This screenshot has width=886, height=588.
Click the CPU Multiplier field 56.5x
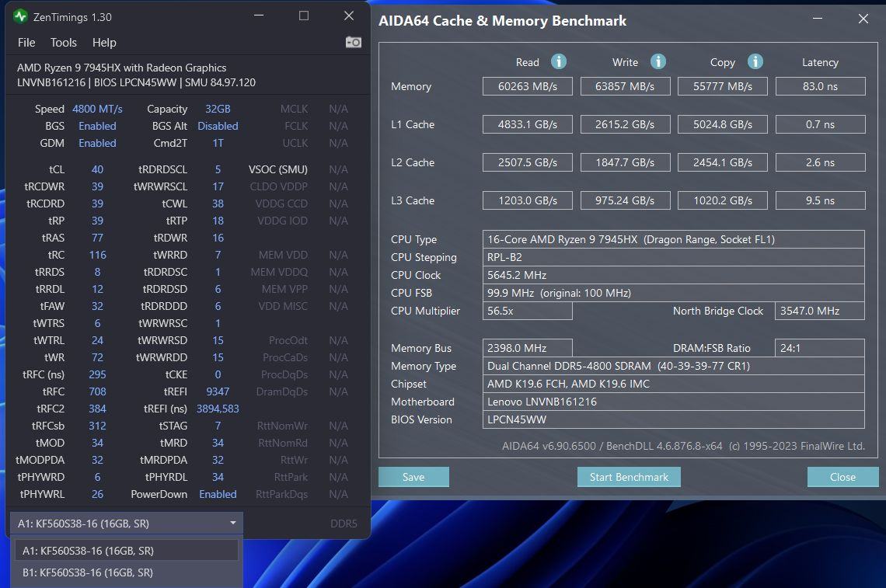(527, 311)
